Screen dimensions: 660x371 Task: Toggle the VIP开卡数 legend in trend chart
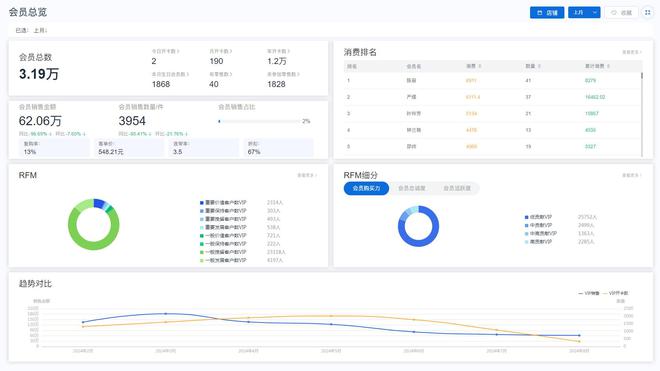[615, 293]
